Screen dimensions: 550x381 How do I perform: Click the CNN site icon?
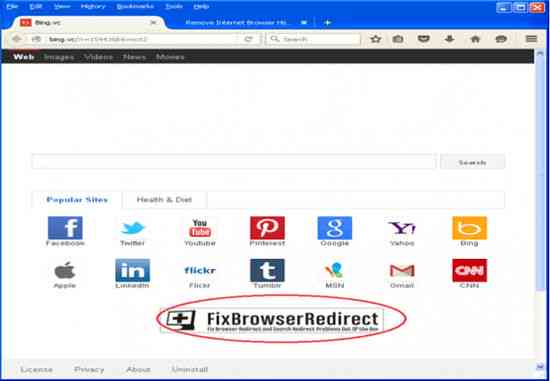point(469,270)
